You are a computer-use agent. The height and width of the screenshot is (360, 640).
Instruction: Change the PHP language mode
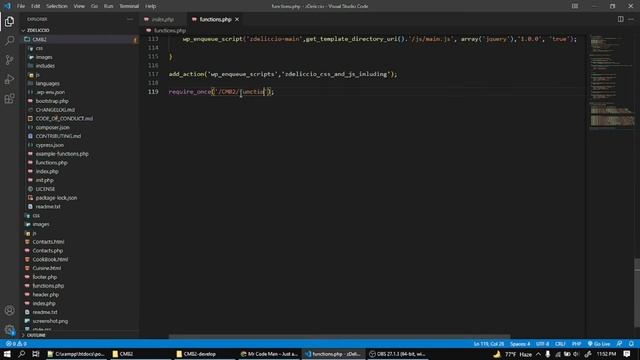point(576,344)
